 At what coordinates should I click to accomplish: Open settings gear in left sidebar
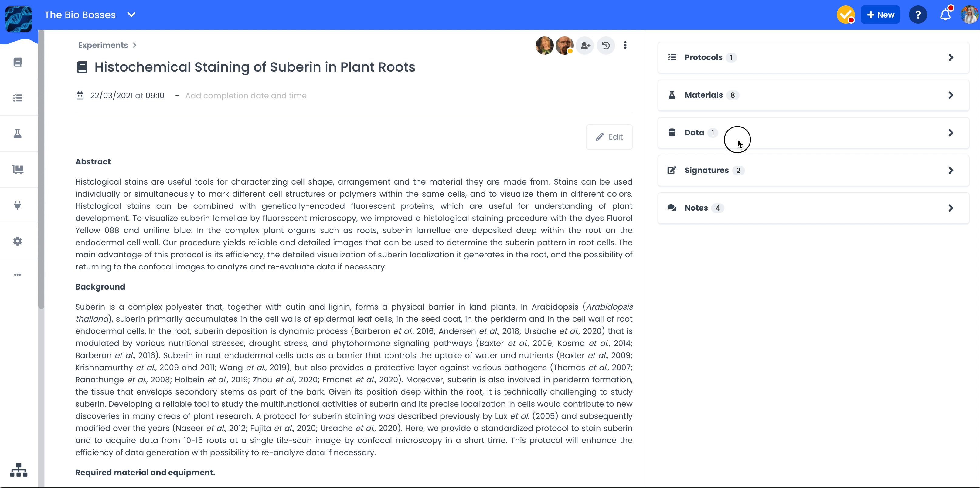tap(18, 241)
